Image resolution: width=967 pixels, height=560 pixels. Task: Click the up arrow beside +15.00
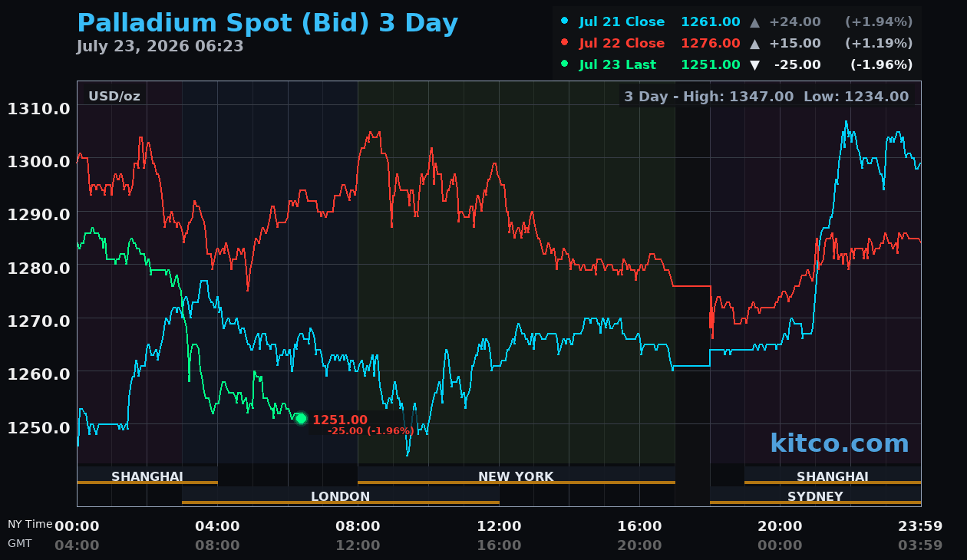point(755,44)
